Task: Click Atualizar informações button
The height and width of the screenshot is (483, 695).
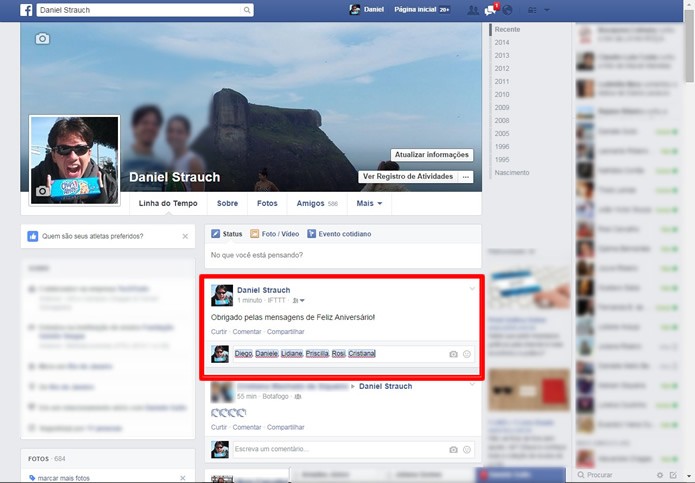Action: click(432, 155)
